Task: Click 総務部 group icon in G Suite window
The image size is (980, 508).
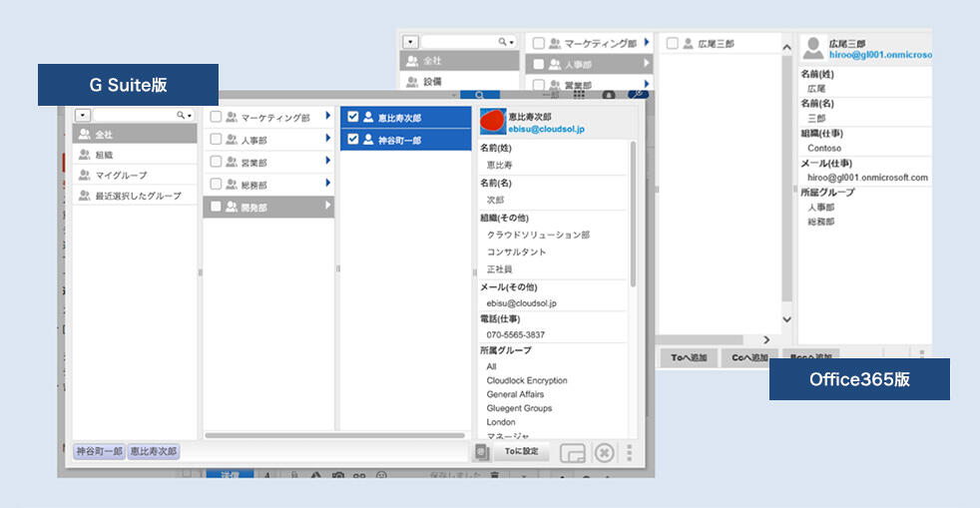Action: tap(232, 185)
